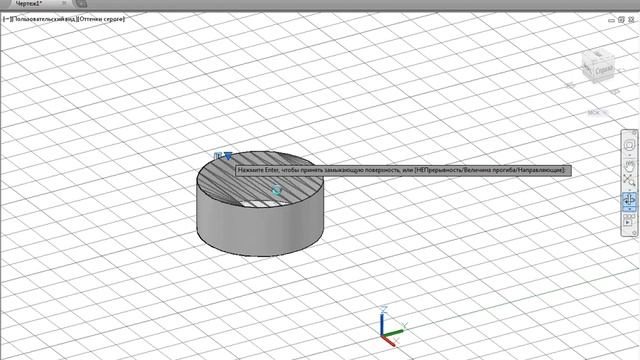Select the Zoom Extents tool
This screenshot has height=360, width=640.
629,180
